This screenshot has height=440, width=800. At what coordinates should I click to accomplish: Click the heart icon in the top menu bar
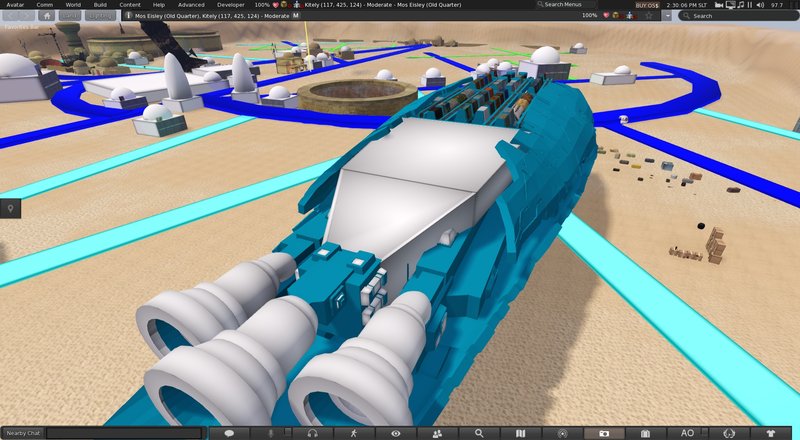tap(276, 5)
